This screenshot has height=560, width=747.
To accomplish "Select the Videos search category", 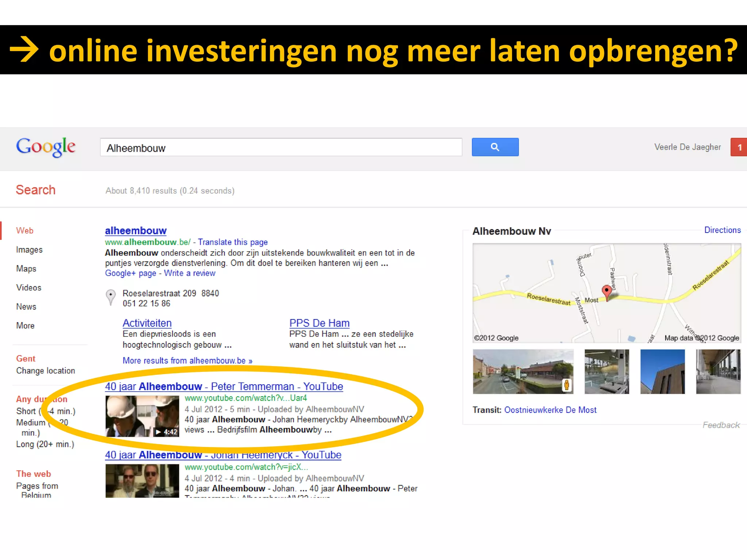I will point(29,288).
